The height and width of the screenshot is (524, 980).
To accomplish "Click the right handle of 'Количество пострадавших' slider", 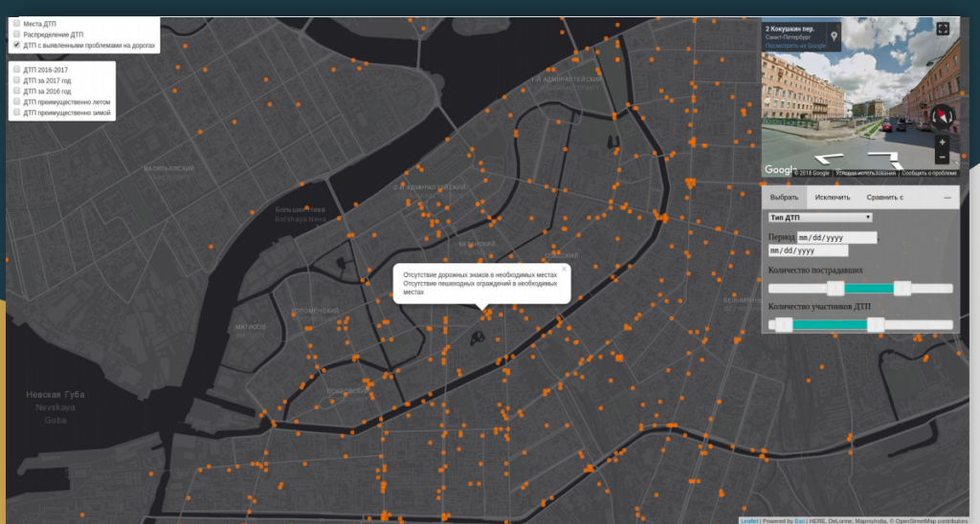I will coord(901,288).
